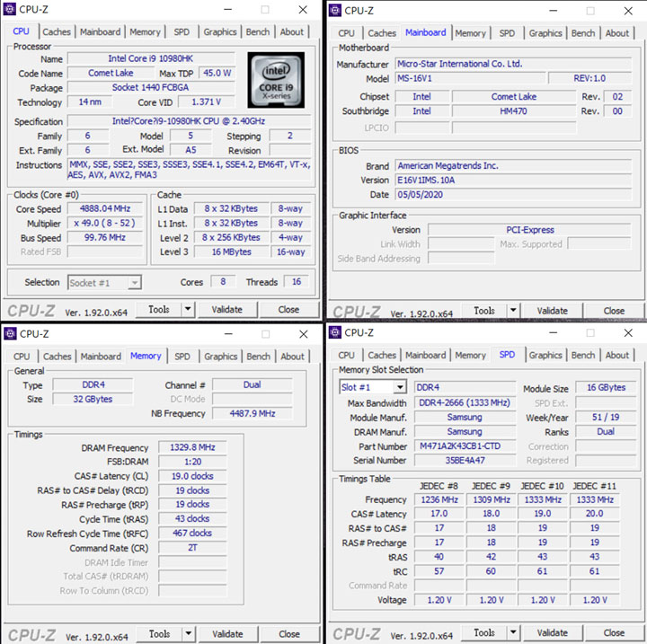
Task: Click the Part Number M471A2K43CB1-CTD
Action: tap(465, 446)
